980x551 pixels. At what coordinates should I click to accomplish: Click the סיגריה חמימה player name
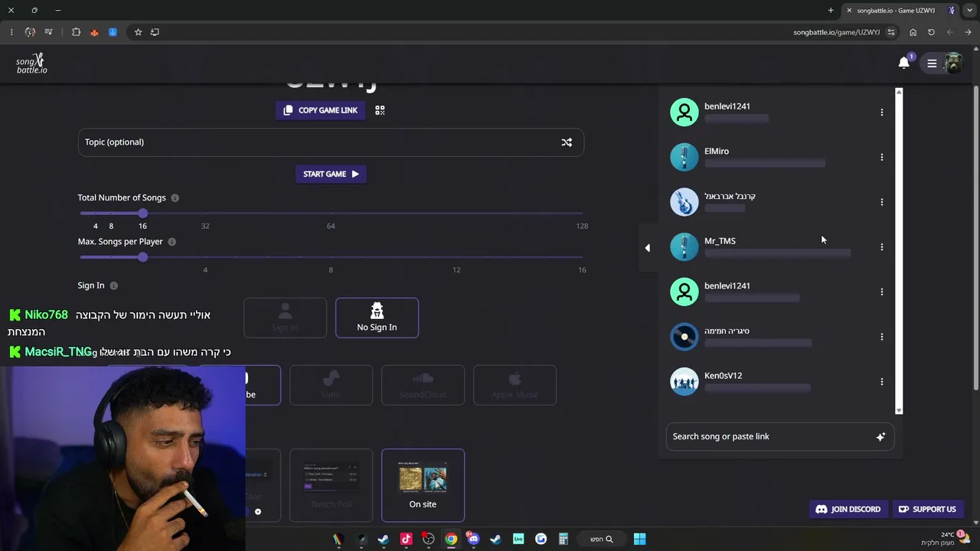point(727,331)
